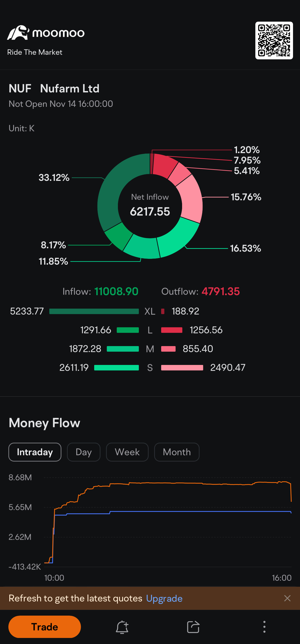This screenshot has width=300, height=644.
Task: Dismiss the refresh quotes banner
Action: click(x=287, y=598)
